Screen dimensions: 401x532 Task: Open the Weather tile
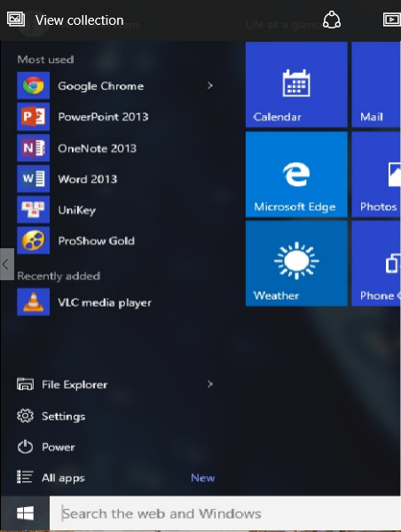click(x=296, y=263)
